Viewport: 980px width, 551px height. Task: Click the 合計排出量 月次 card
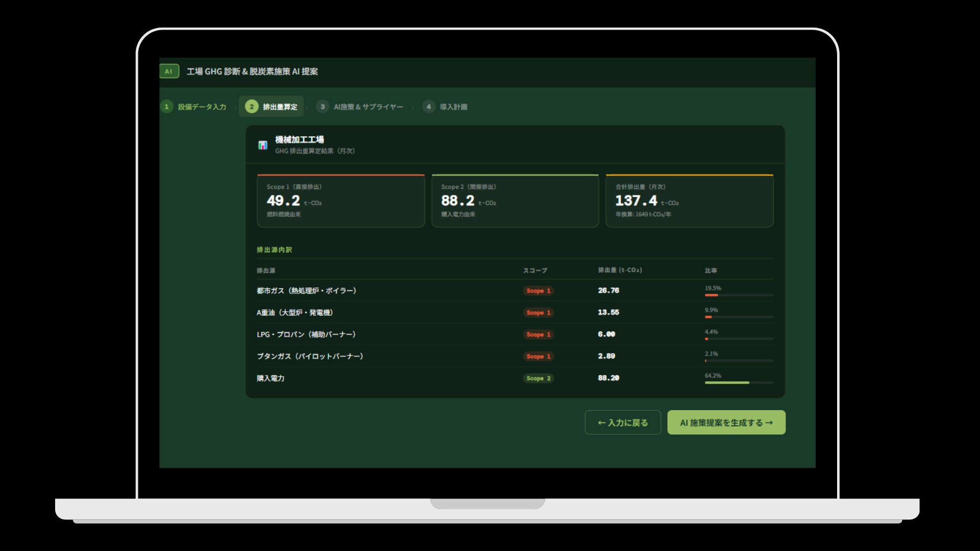[690, 201]
